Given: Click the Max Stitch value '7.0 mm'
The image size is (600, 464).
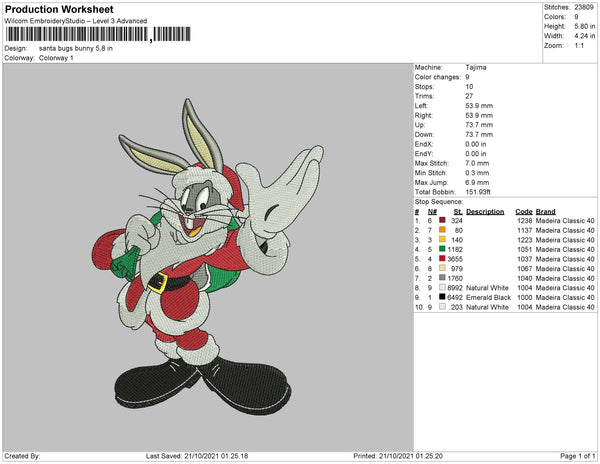Looking at the screenshot, I should 477,163.
